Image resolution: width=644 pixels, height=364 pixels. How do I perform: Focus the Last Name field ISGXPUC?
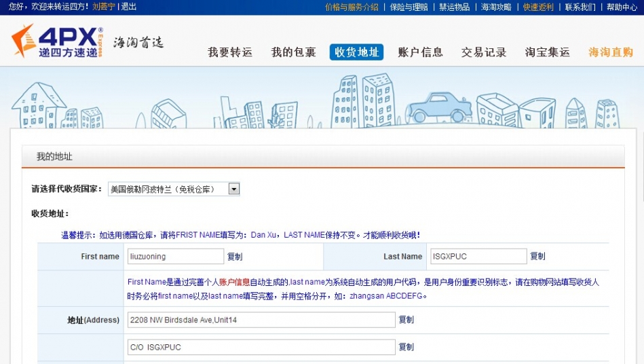click(x=478, y=256)
